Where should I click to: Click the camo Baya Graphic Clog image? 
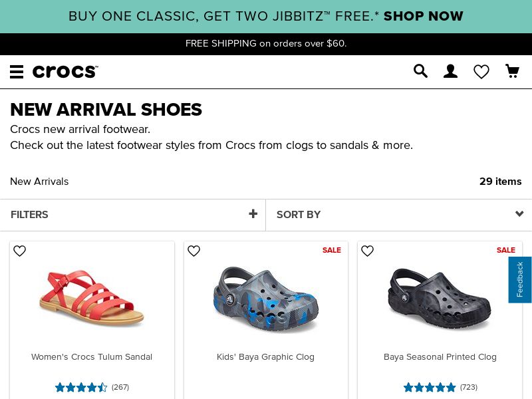coord(265,299)
